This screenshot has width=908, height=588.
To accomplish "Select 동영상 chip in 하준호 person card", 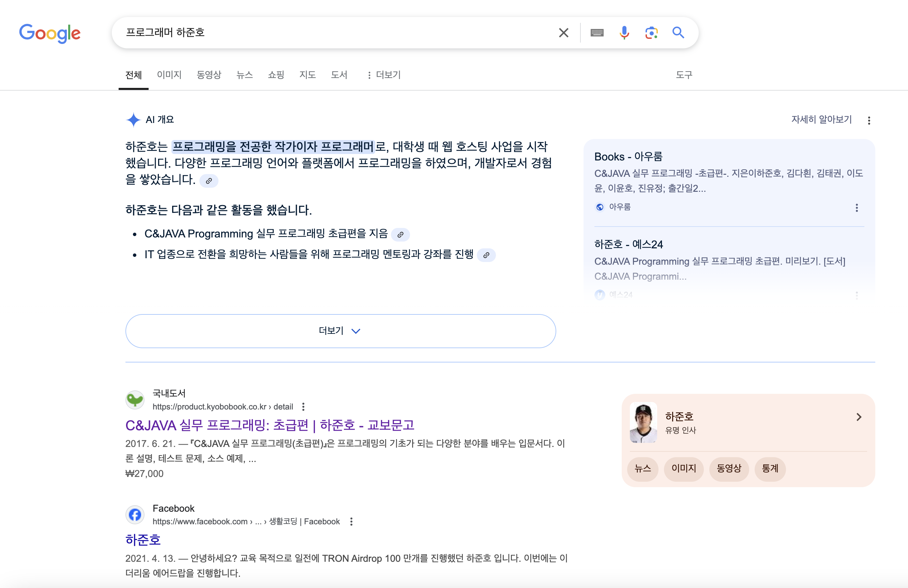I will 728,469.
